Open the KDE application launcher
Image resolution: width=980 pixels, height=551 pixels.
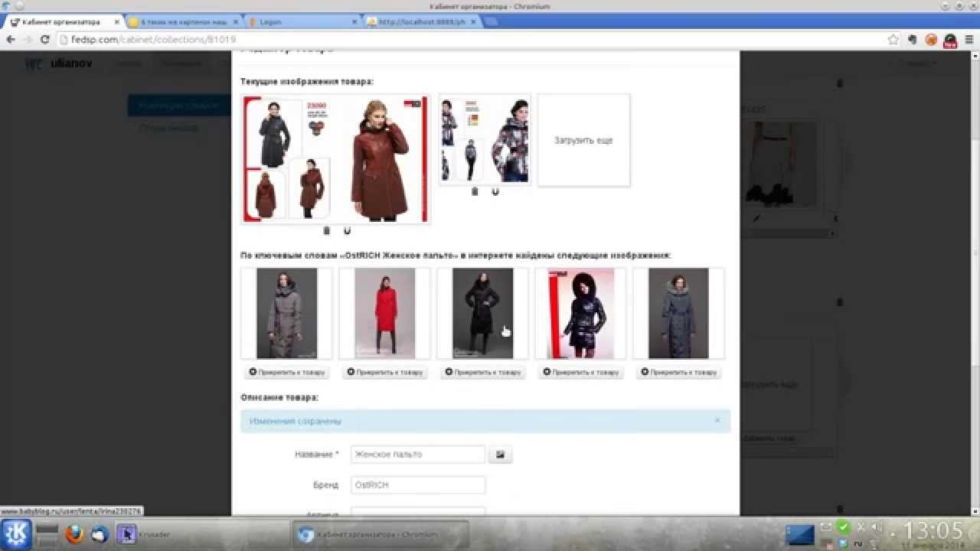pos(16,533)
